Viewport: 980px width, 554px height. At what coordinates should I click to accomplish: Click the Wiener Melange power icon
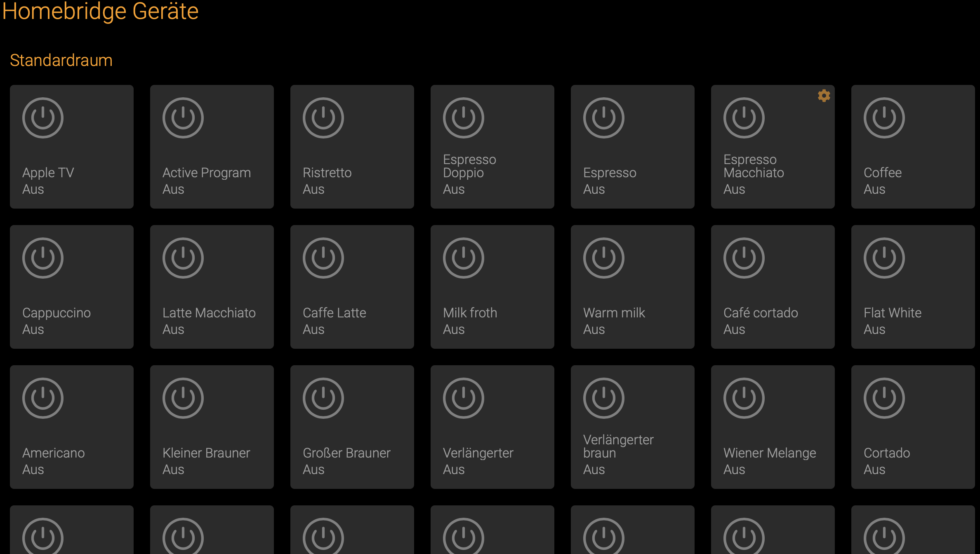744,398
